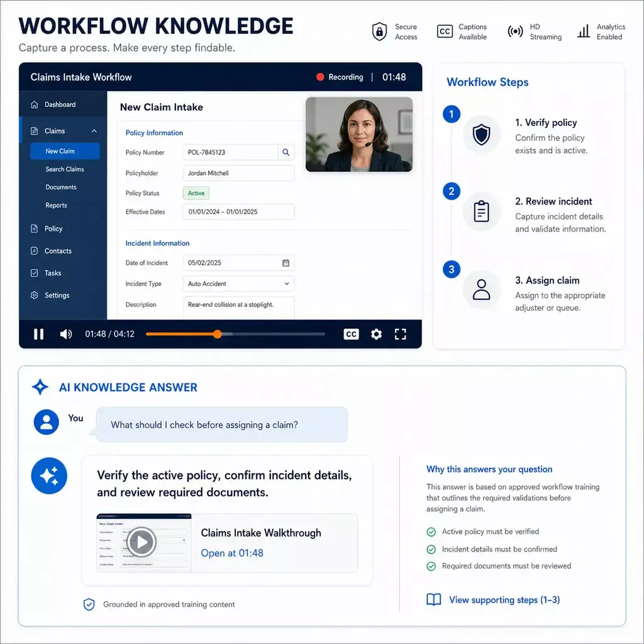The width and height of the screenshot is (644, 644).
Task: Click the Analytics Enabled bar chart icon
Action: click(584, 31)
